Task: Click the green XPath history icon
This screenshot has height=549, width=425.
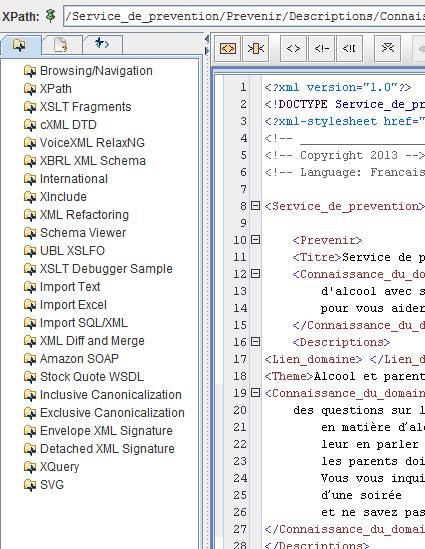Action: click(x=51, y=16)
